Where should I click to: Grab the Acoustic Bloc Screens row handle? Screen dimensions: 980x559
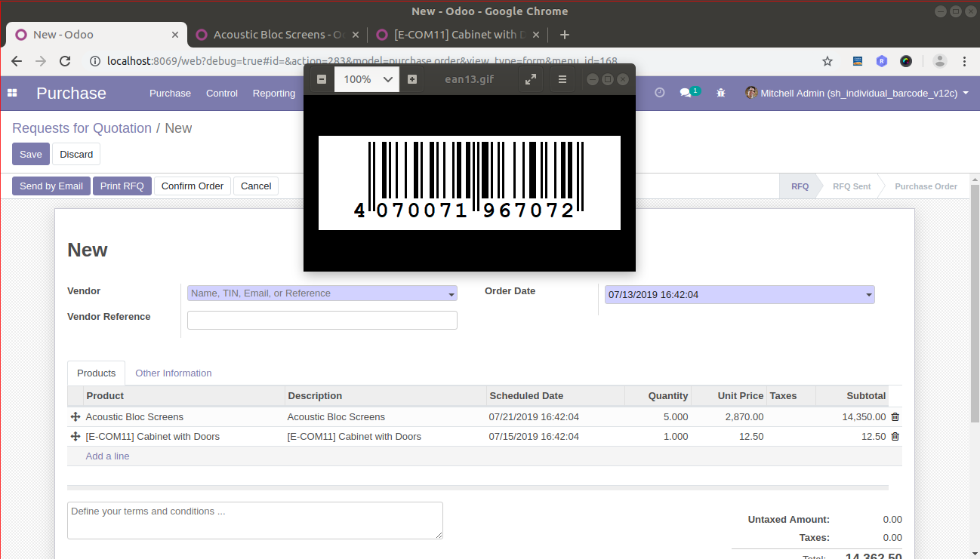pyautogui.click(x=75, y=416)
